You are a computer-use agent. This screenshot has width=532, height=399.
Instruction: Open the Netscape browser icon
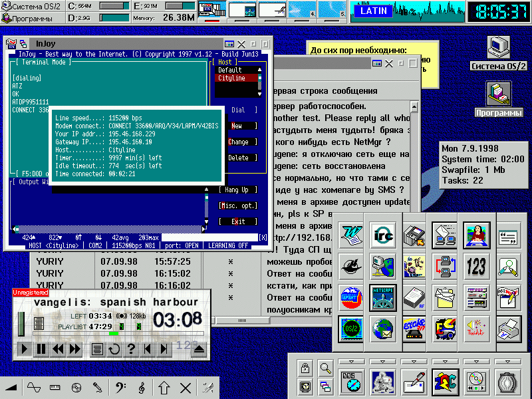pyautogui.click(x=383, y=298)
